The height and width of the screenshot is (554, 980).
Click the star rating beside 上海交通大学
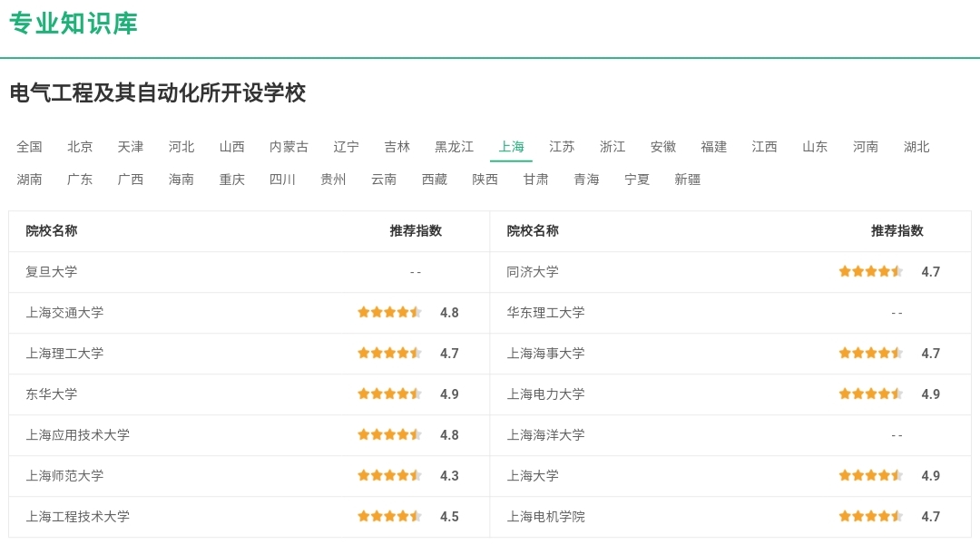click(390, 312)
